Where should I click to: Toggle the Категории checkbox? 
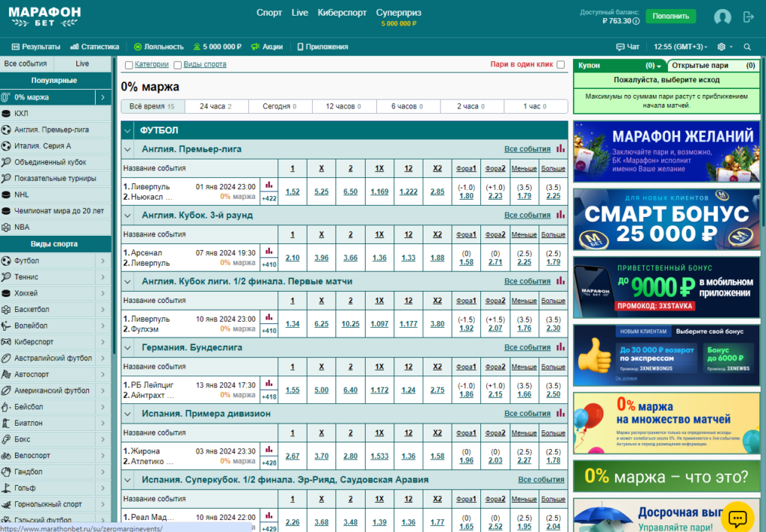tap(129, 65)
